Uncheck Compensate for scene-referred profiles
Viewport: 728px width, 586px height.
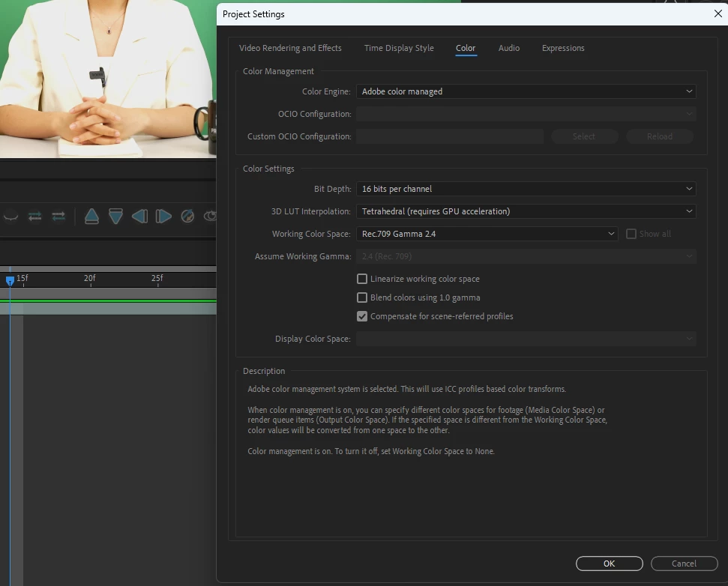pos(362,316)
